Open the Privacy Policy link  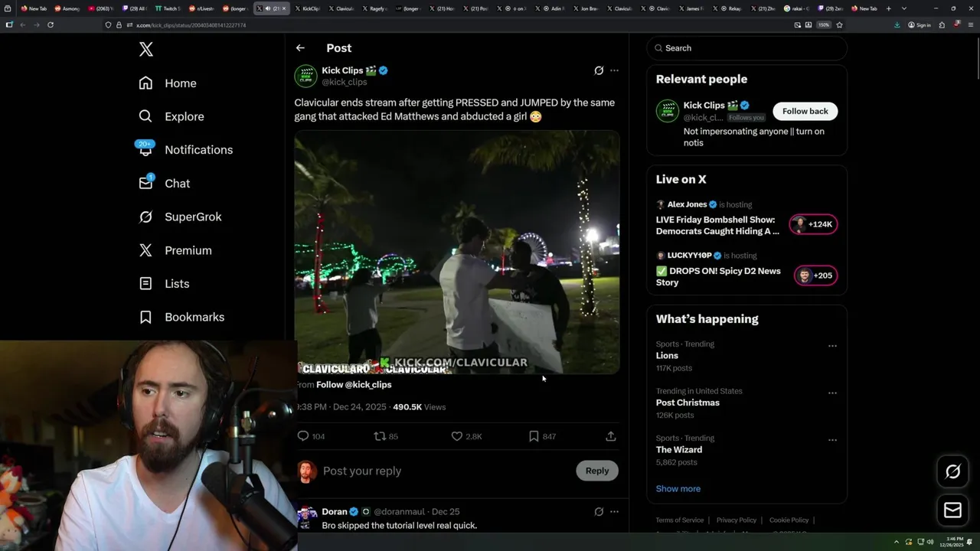737,520
